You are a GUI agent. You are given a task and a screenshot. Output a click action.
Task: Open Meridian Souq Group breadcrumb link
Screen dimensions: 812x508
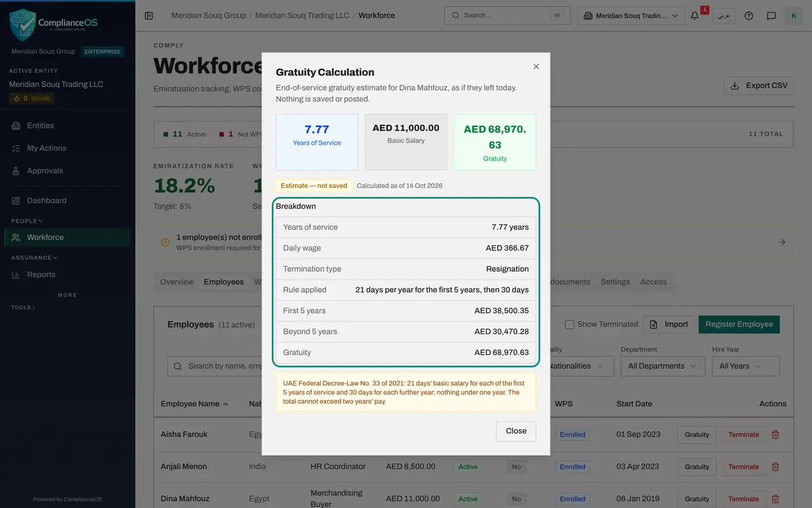(x=209, y=15)
